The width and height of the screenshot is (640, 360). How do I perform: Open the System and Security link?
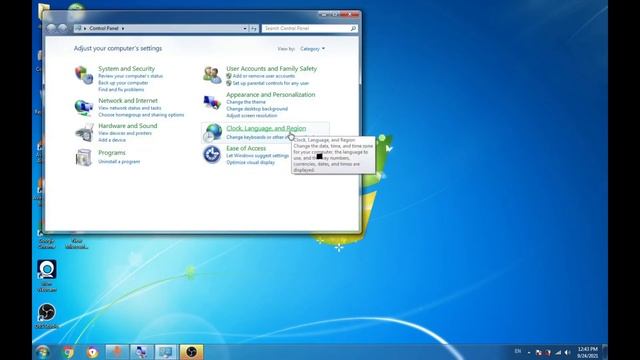point(127,69)
